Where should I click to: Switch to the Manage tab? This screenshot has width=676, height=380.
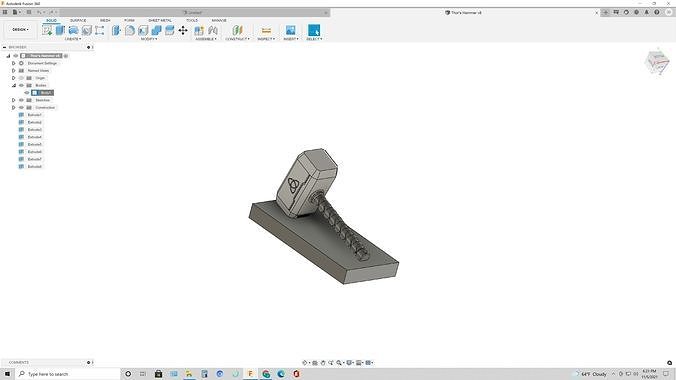tap(219, 20)
